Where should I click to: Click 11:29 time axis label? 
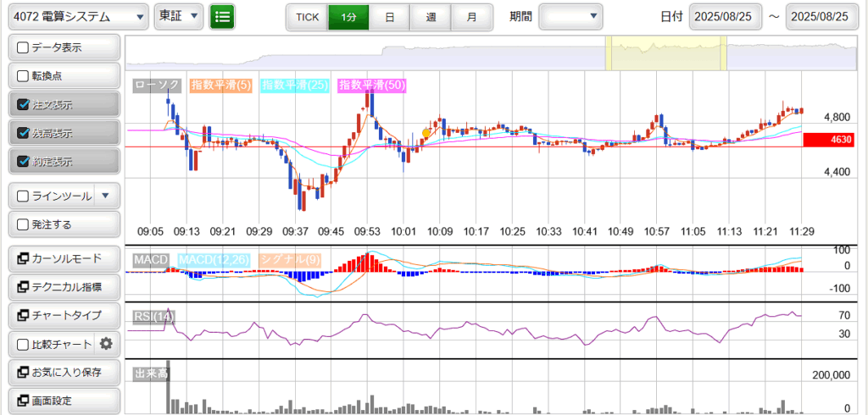click(x=802, y=230)
